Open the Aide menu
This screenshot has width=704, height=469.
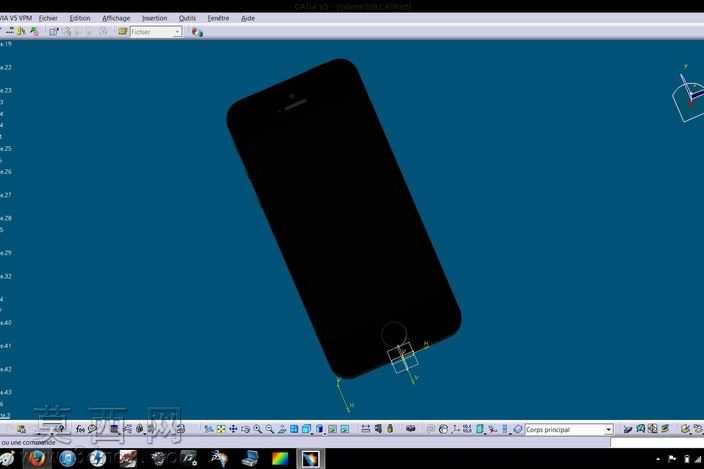(x=248, y=18)
